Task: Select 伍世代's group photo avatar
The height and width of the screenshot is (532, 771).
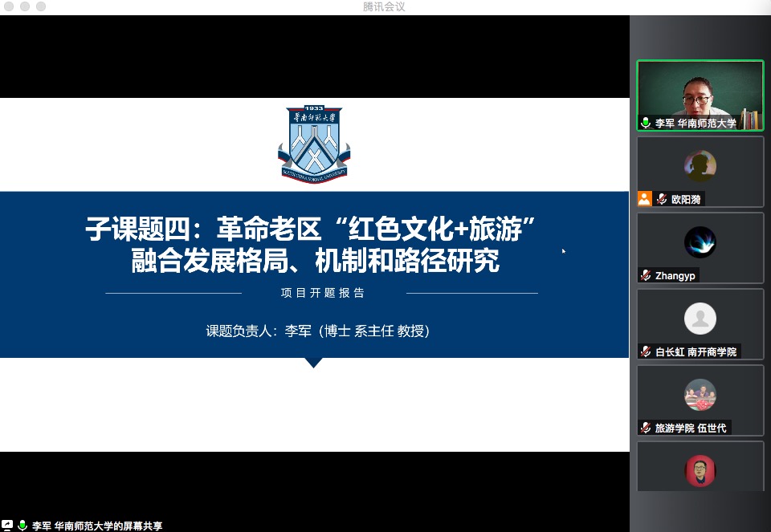Action: click(x=700, y=395)
